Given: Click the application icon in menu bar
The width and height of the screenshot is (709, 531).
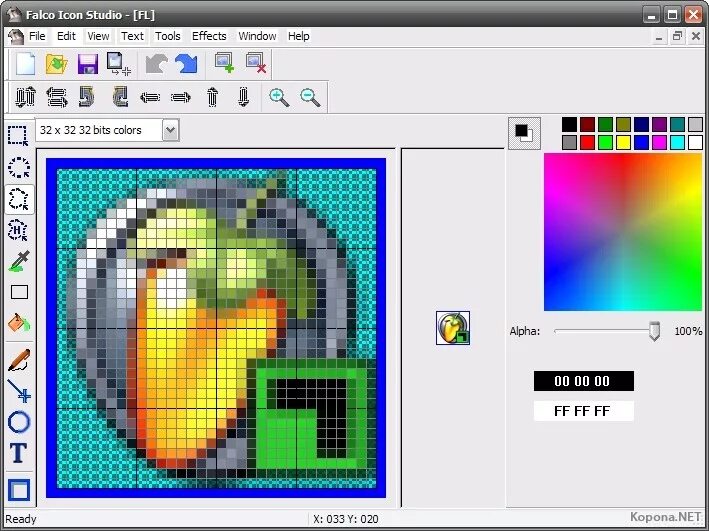Looking at the screenshot, I should (x=15, y=36).
